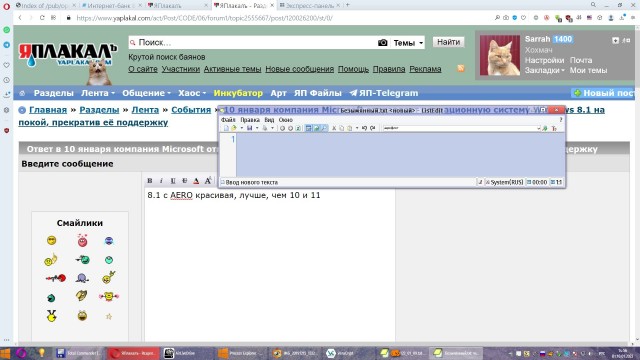Click the Sarrah cat avatar thumbnail
The width and height of the screenshot is (640, 360).
point(500,55)
